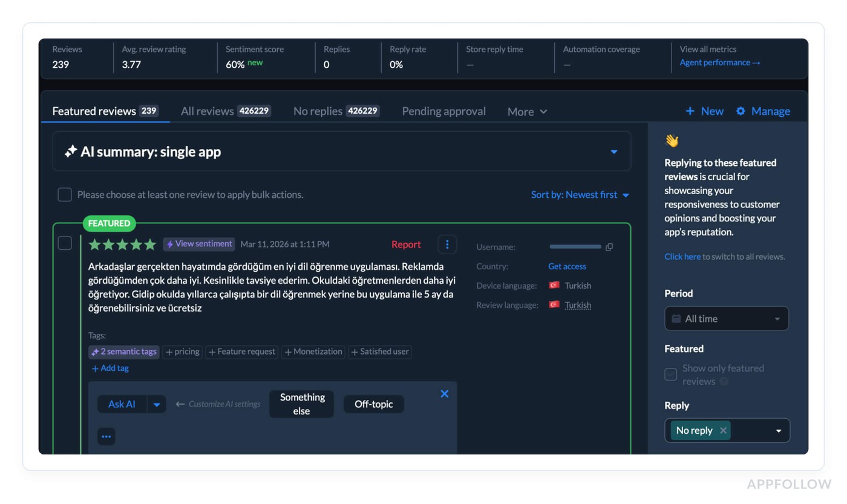847x504 pixels.
Task: Open Agent performance metrics link
Action: (x=720, y=62)
